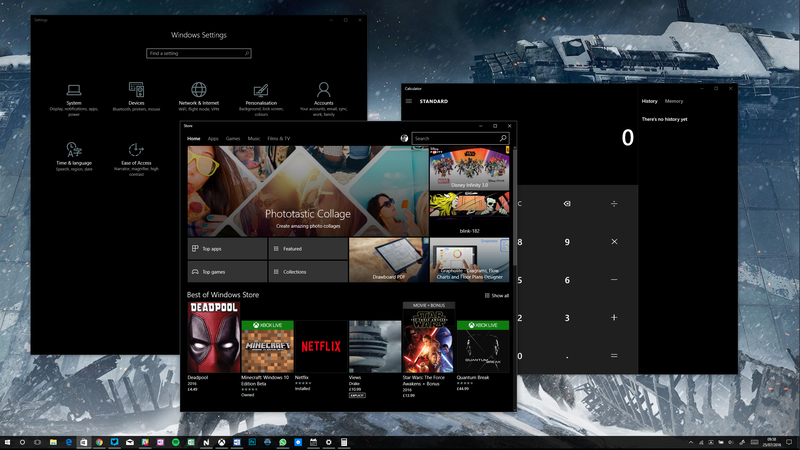Image resolution: width=800 pixels, height=450 pixels.
Task: Open the Windows Start menu
Action: 7,442
